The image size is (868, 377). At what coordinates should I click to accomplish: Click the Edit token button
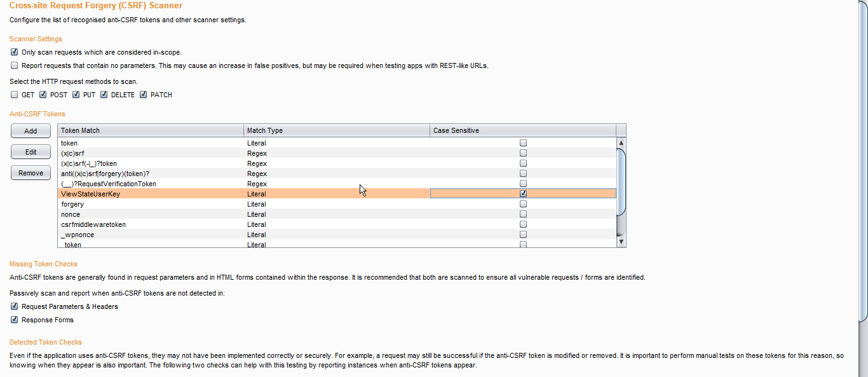pyautogui.click(x=31, y=152)
